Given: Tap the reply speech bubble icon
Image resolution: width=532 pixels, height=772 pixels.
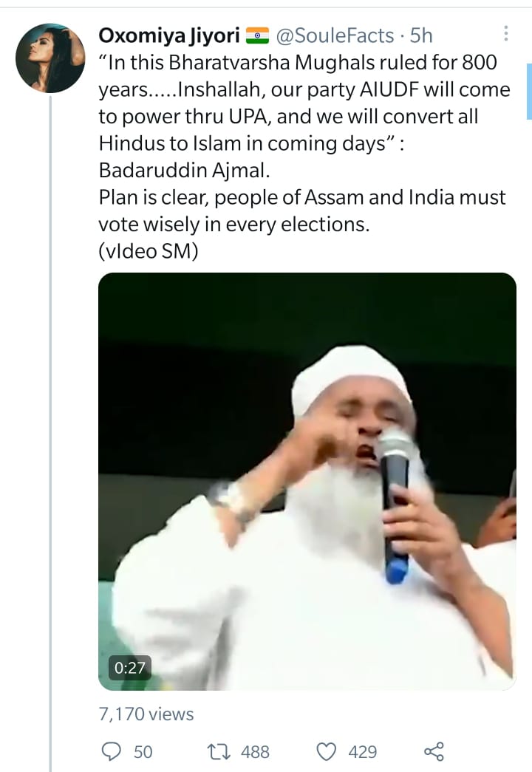Looking at the screenshot, I should point(111,752).
